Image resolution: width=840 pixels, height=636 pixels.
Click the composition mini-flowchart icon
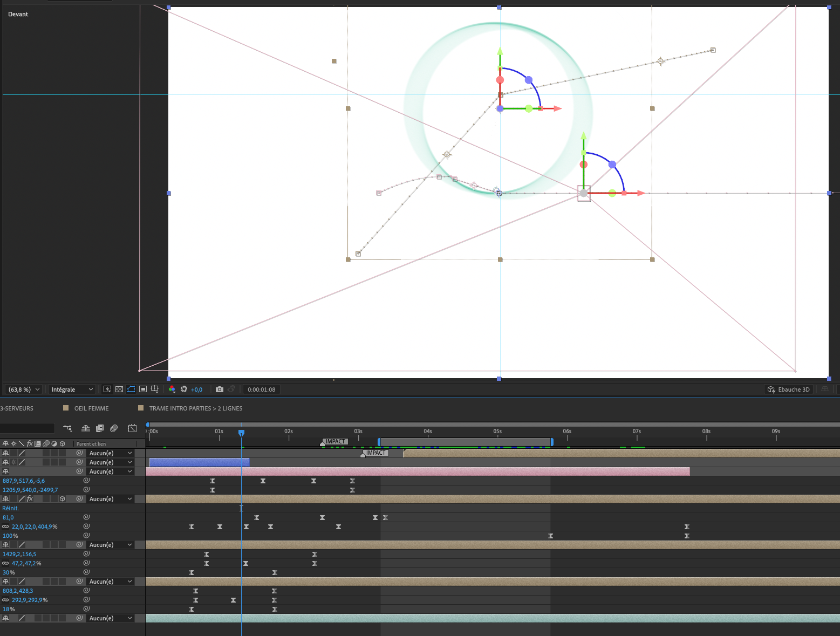click(x=67, y=428)
